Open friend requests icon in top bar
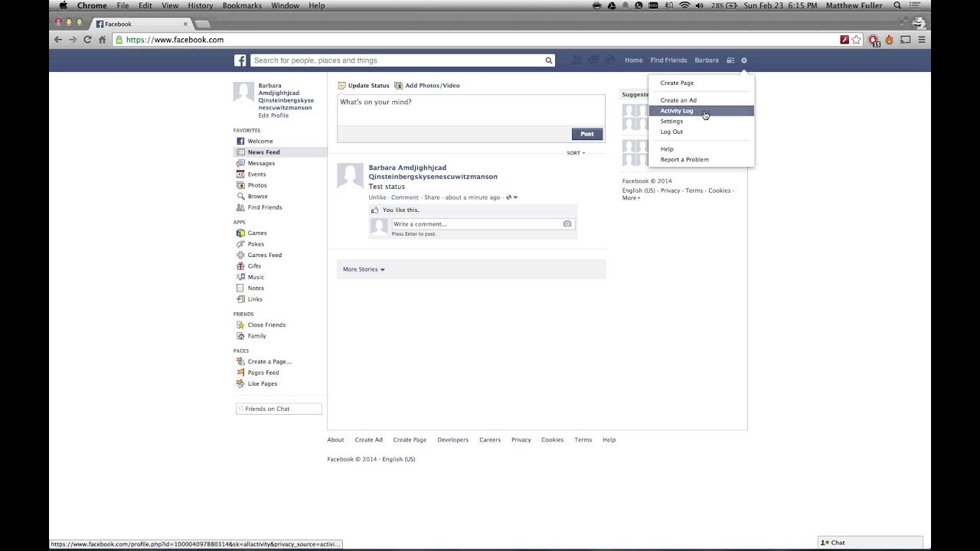Viewport: 980px width, 551px height. point(577,60)
